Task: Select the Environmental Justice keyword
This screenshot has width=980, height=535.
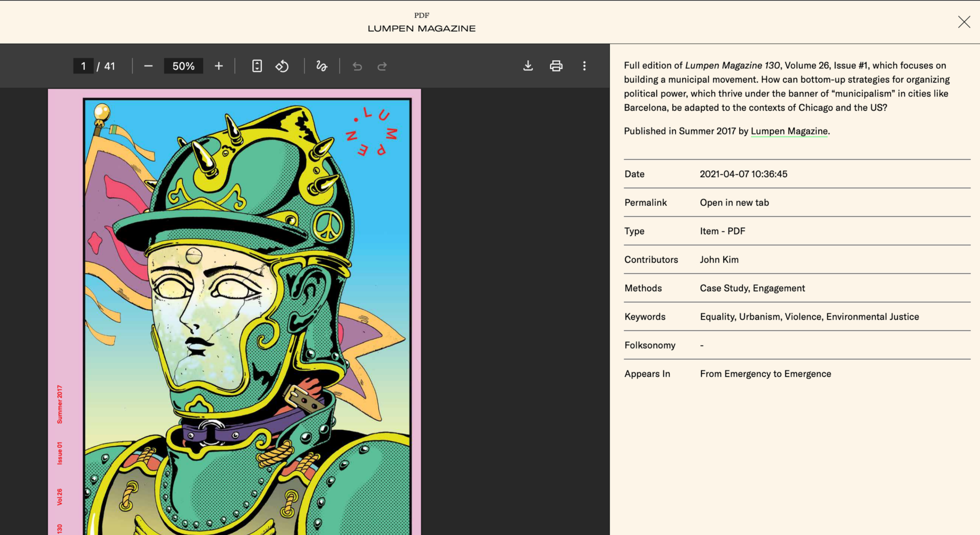Action: [872, 317]
